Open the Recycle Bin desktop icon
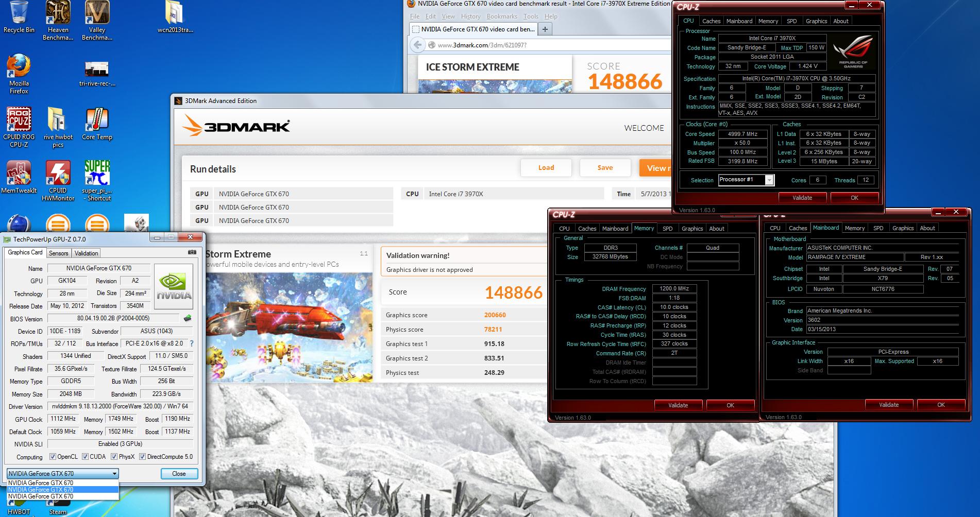Image resolution: width=980 pixels, height=517 pixels. tap(19, 17)
